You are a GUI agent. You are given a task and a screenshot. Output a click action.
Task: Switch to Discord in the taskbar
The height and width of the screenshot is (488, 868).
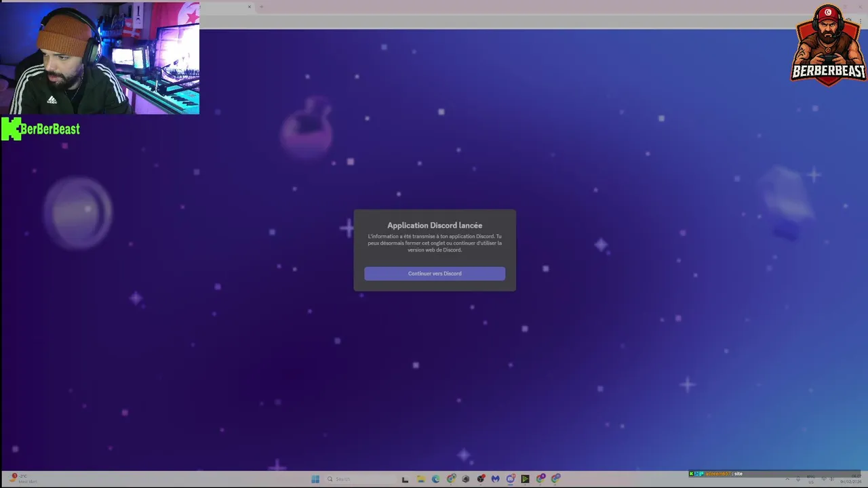pos(511,479)
